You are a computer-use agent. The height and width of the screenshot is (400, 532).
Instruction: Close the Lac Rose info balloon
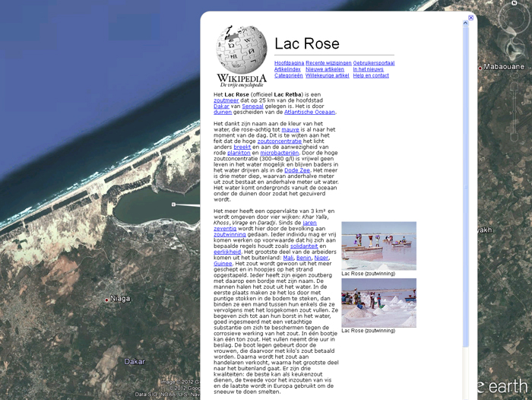470,17
